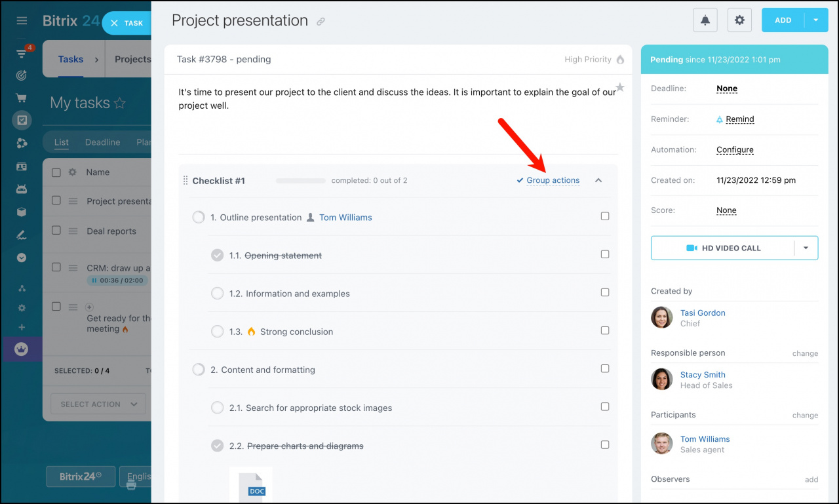Open Tom Williams link in checklist item
This screenshot has width=839, height=504.
345,218
